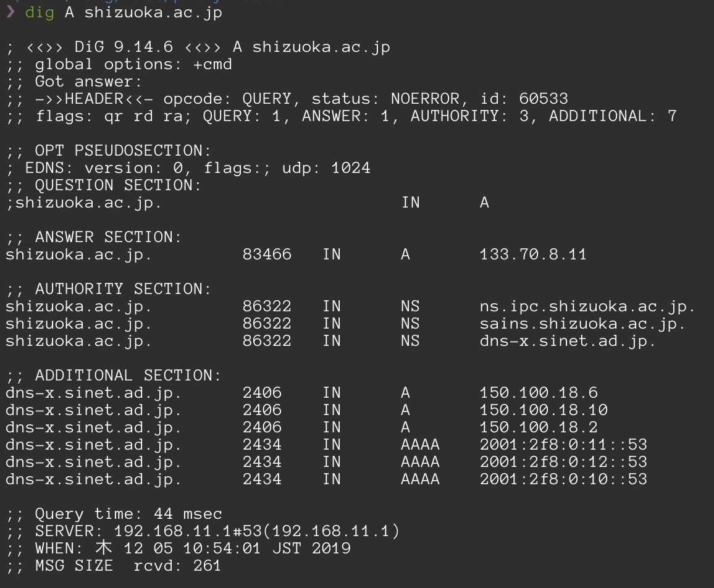Click the answer IP address 133.70.8.11
The height and width of the screenshot is (588, 714).
533,254
